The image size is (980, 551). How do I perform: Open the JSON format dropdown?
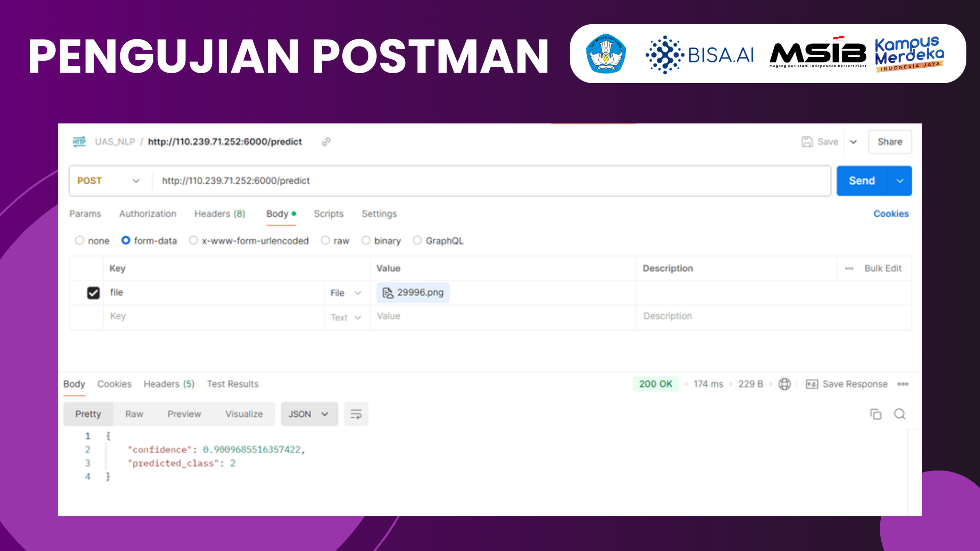click(309, 414)
